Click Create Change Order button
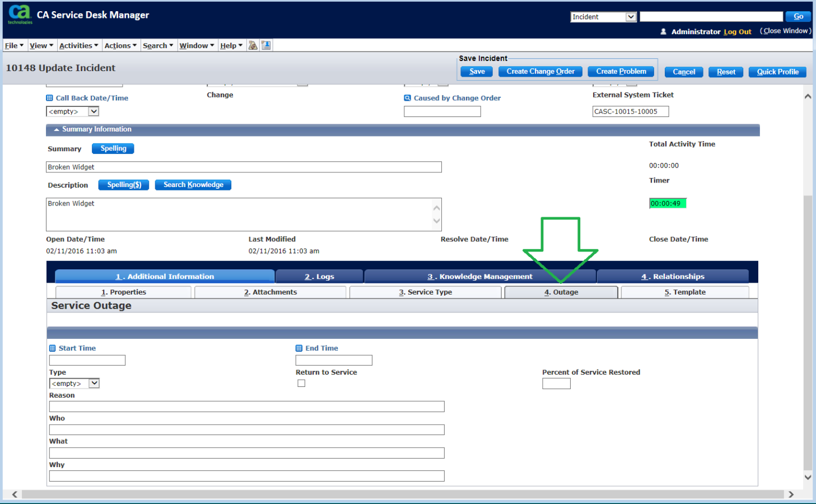816x504 pixels. [540, 72]
